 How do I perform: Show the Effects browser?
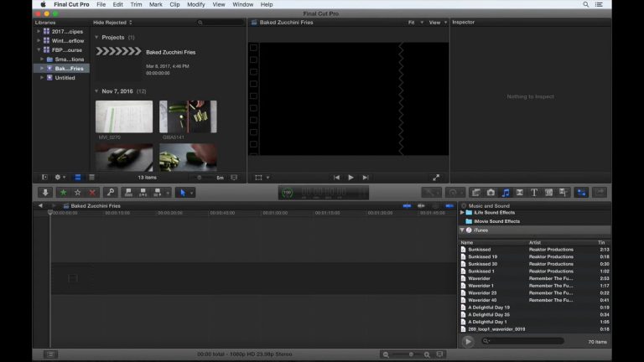476,193
